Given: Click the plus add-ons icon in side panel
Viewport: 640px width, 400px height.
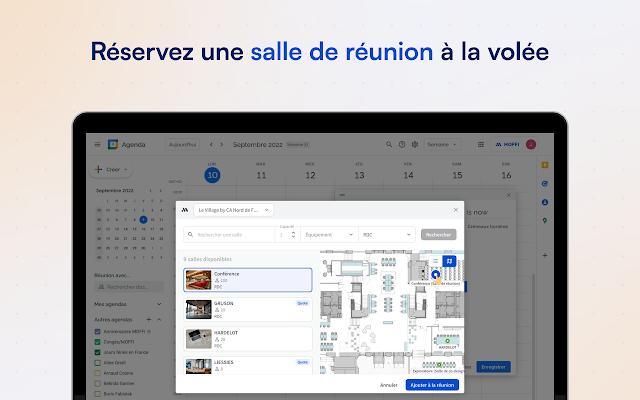Looking at the screenshot, I should (x=545, y=256).
